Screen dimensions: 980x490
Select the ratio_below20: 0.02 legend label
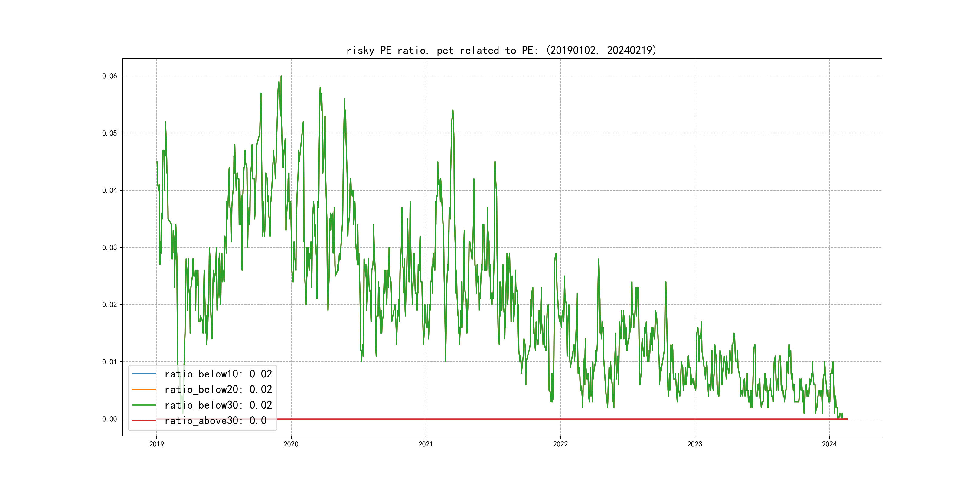pos(218,389)
